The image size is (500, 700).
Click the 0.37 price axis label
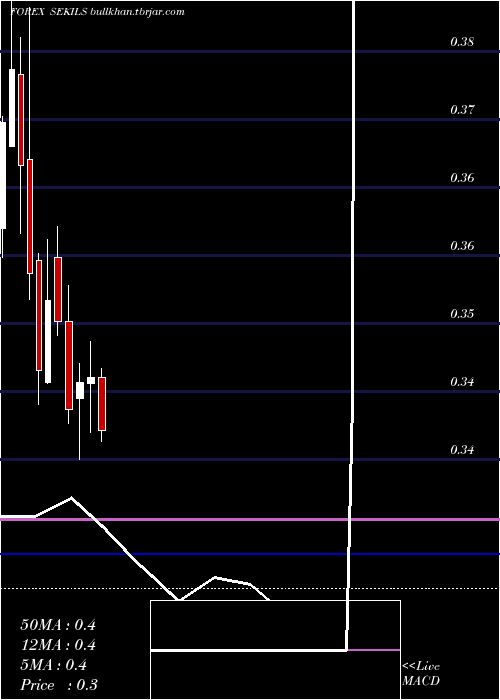tap(462, 109)
